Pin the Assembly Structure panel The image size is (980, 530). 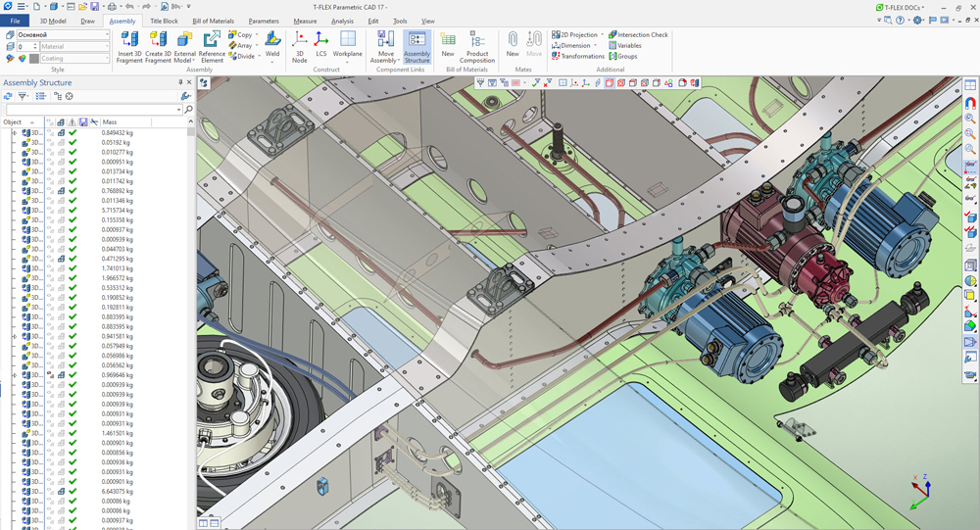180,82
